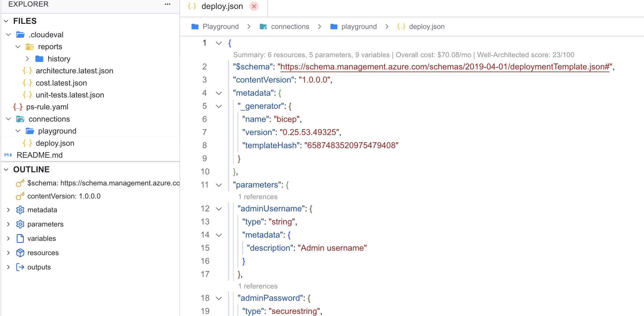Click the cube icon beside resources

point(20,253)
